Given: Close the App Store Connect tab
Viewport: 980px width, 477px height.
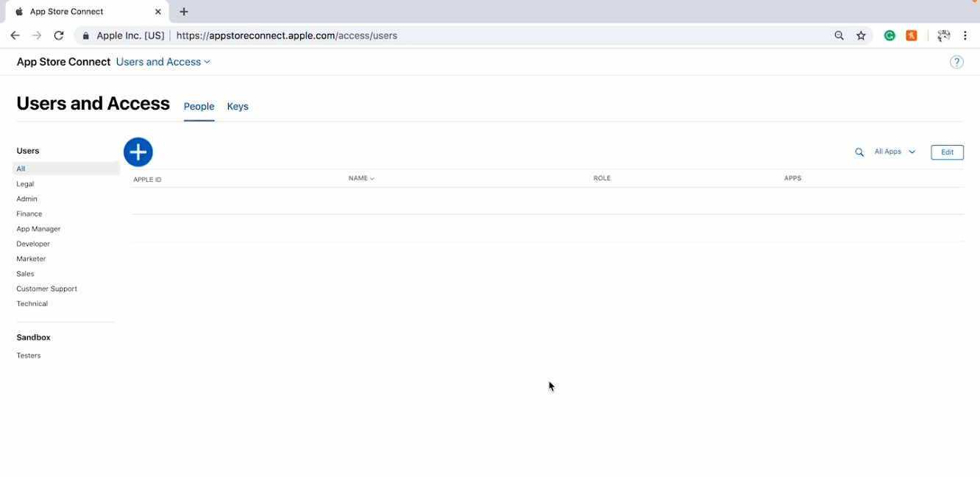Looking at the screenshot, I should point(158,12).
